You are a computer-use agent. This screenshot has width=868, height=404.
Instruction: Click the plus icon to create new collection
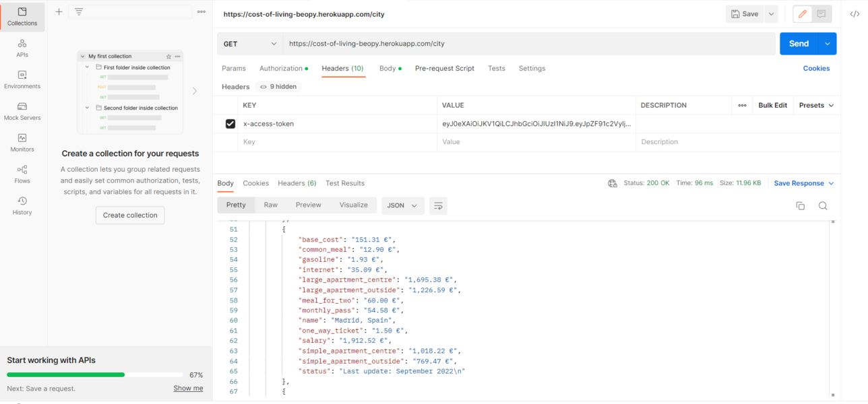pyautogui.click(x=59, y=11)
